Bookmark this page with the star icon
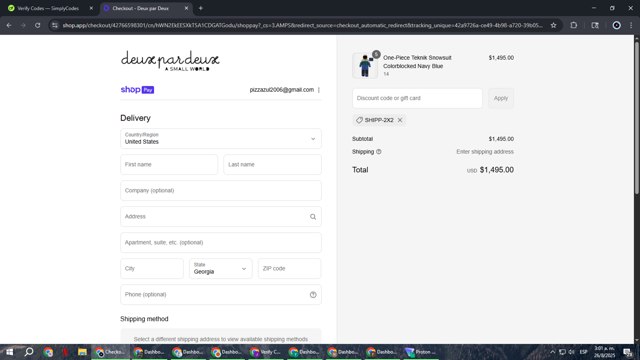This screenshot has height=360, width=640. tap(553, 25)
